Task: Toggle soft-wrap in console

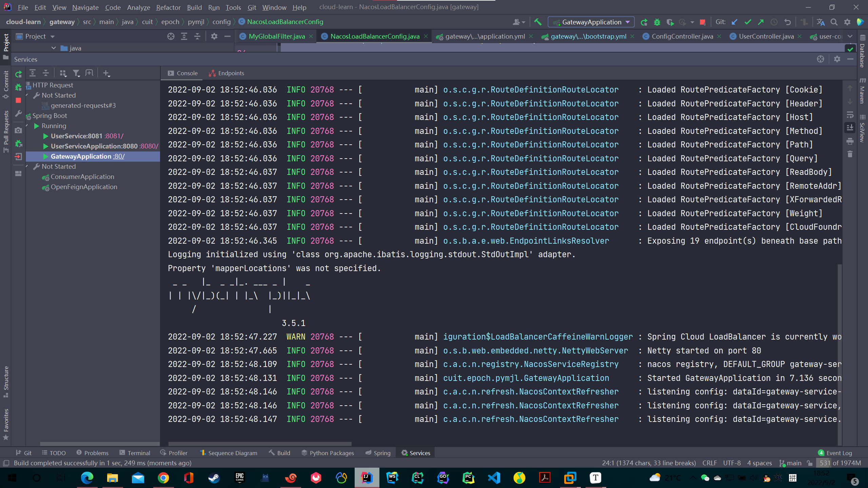Action: point(850,115)
